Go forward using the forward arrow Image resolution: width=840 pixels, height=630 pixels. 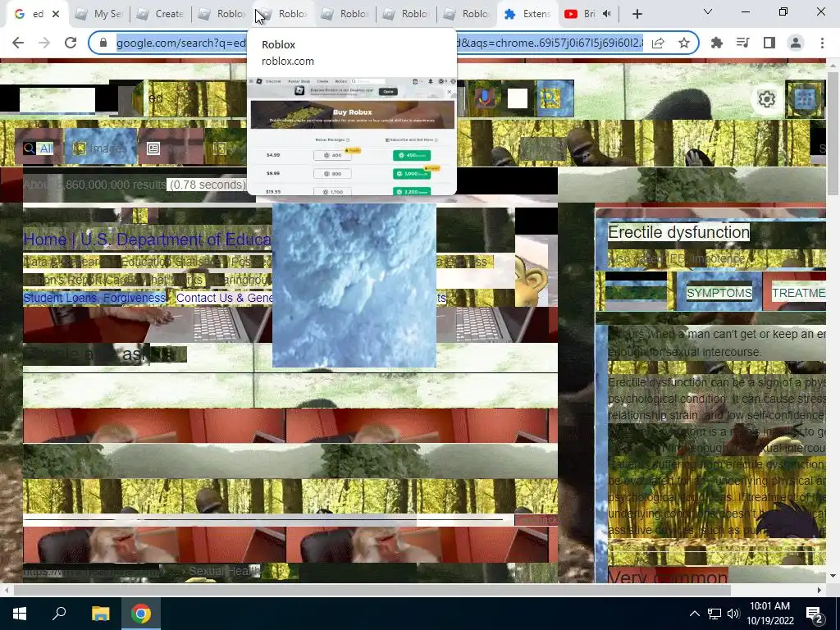click(44, 43)
